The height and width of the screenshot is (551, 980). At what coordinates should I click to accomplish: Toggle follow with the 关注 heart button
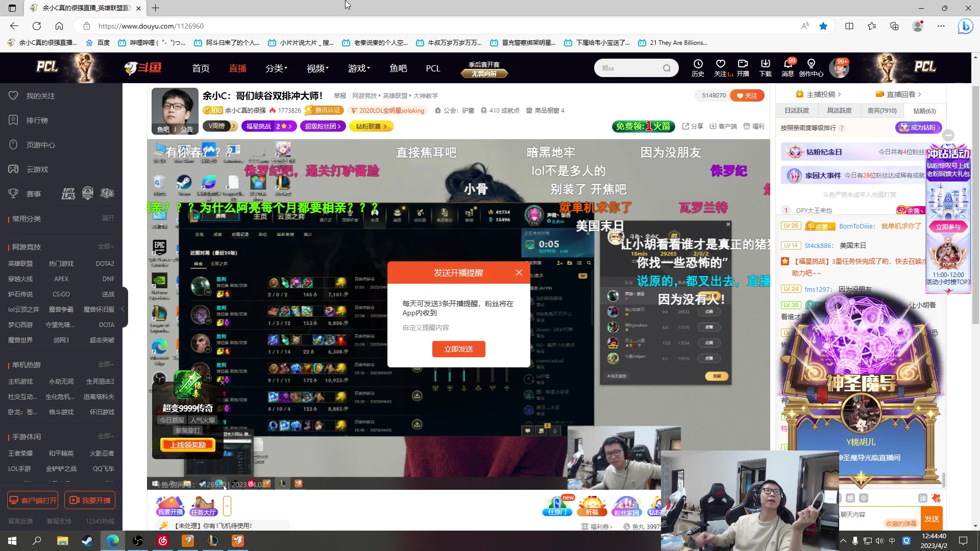(x=747, y=95)
